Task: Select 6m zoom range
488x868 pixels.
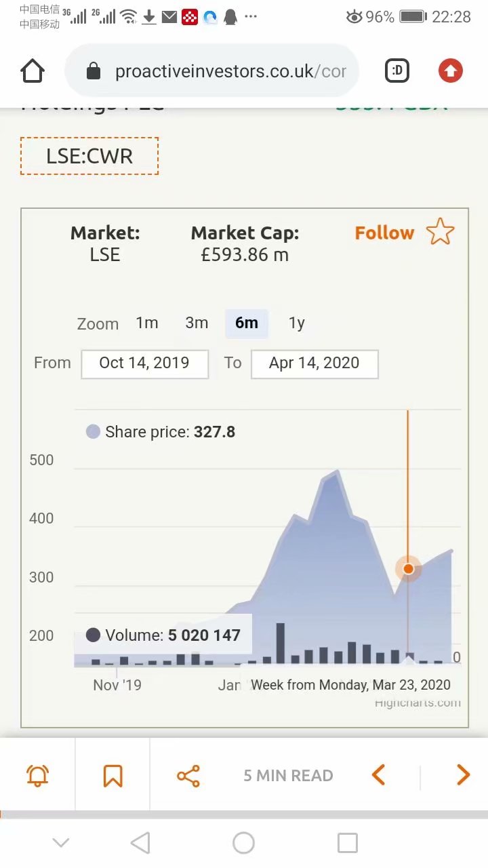Action: [247, 323]
